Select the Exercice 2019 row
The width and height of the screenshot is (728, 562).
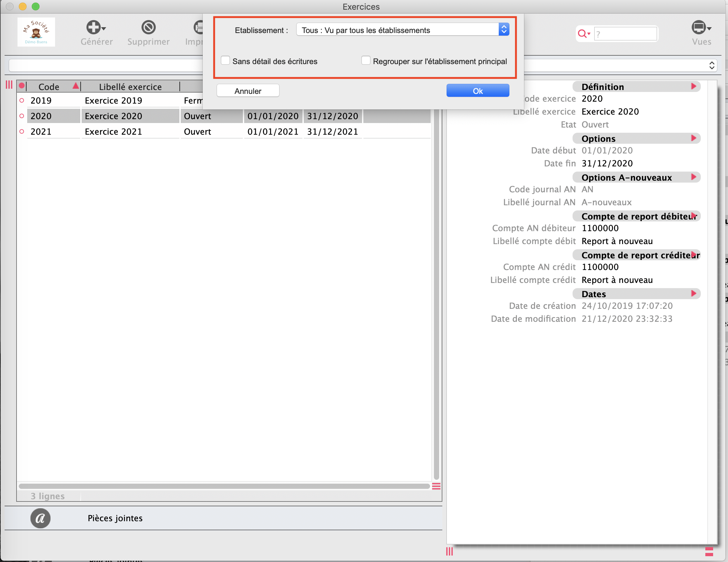113,100
